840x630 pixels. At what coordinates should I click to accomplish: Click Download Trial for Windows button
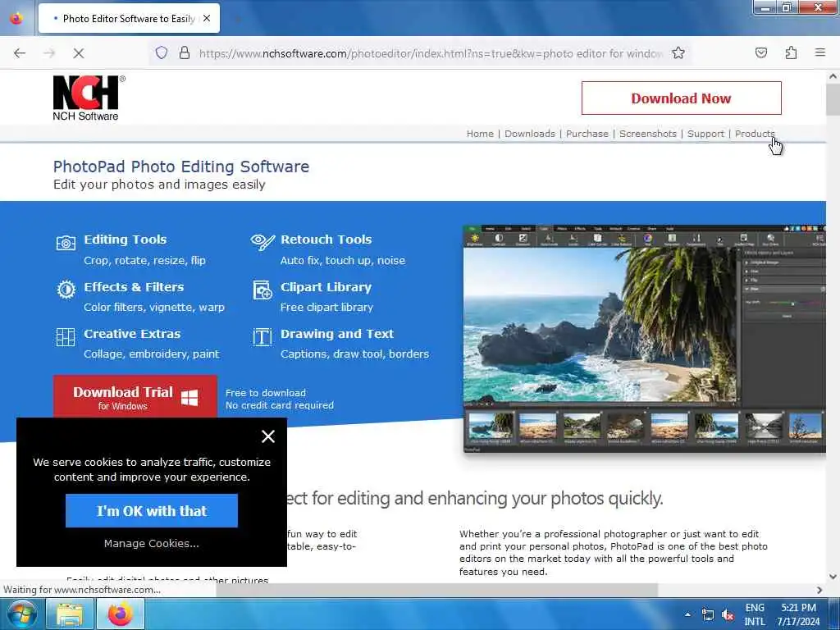[135, 396]
